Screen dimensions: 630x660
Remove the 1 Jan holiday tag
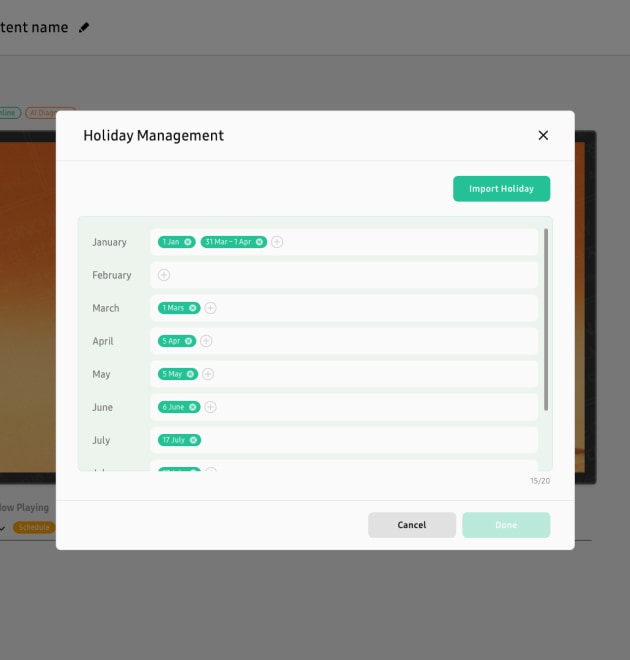188,242
